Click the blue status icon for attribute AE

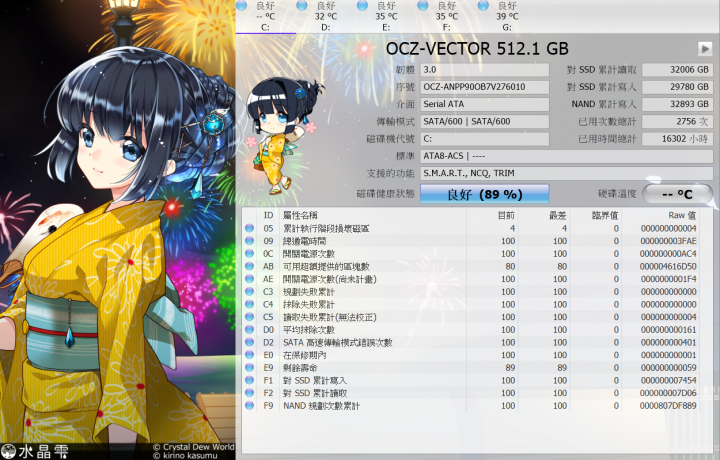(x=249, y=279)
